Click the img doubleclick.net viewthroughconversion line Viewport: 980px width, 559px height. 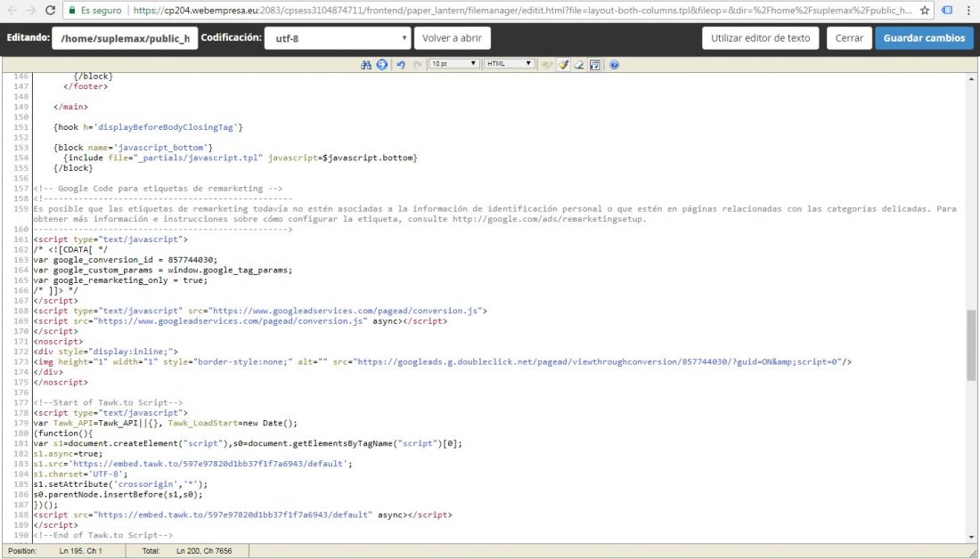[443, 361]
